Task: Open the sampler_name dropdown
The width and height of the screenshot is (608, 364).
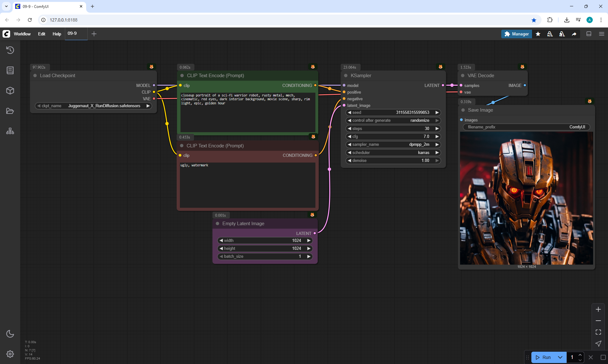Action: point(393,145)
